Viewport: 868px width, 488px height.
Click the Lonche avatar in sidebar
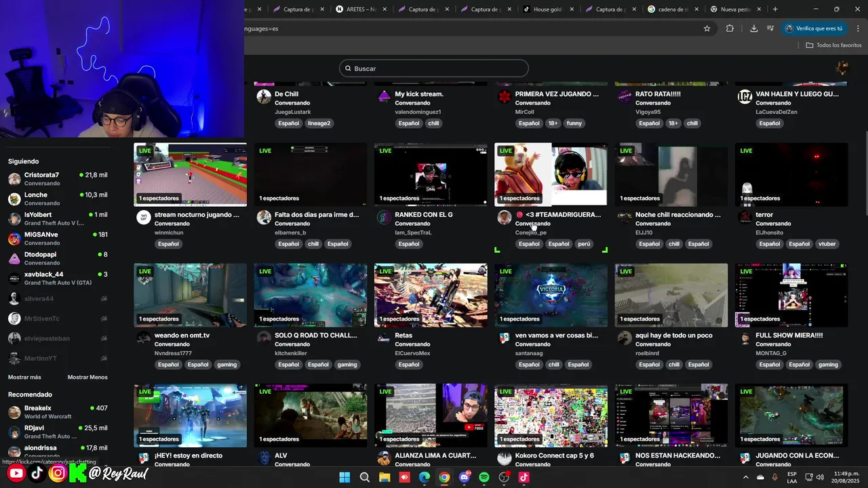pos(14,199)
